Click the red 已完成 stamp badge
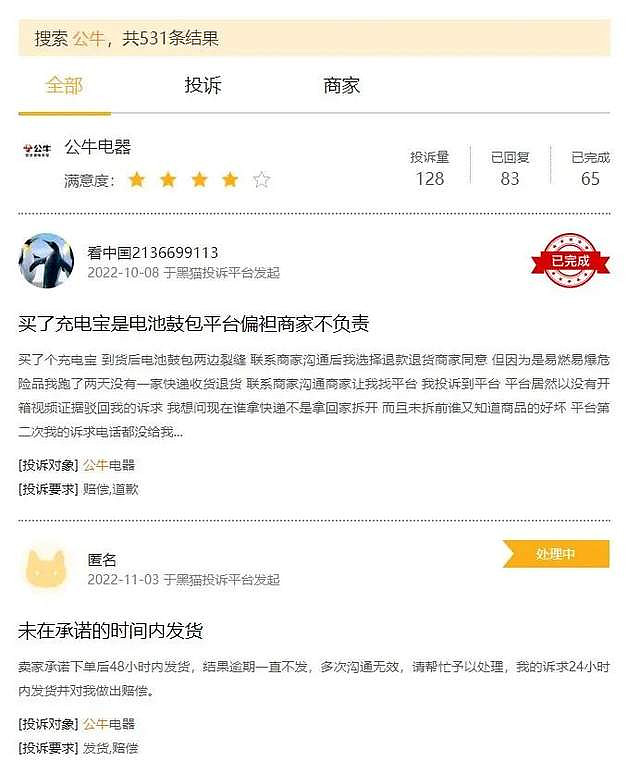This screenshot has height=761, width=640. tap(570, 261)
